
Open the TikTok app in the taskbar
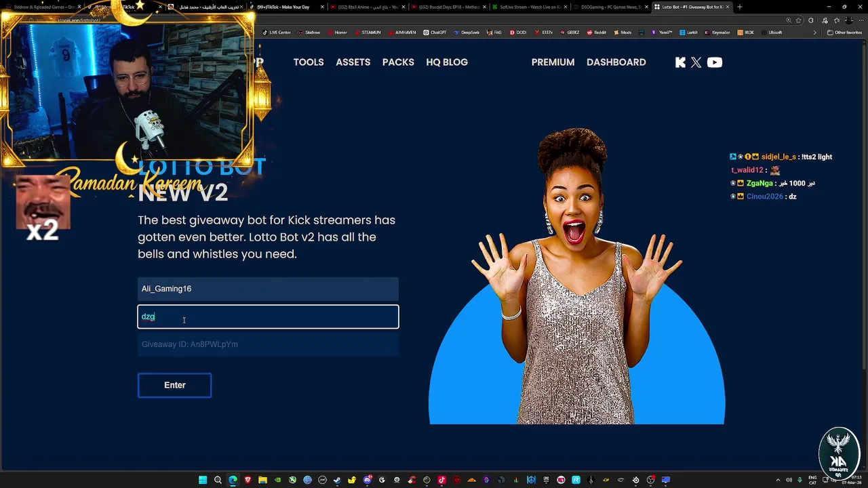pyautogui.click(x=441, y=480)
